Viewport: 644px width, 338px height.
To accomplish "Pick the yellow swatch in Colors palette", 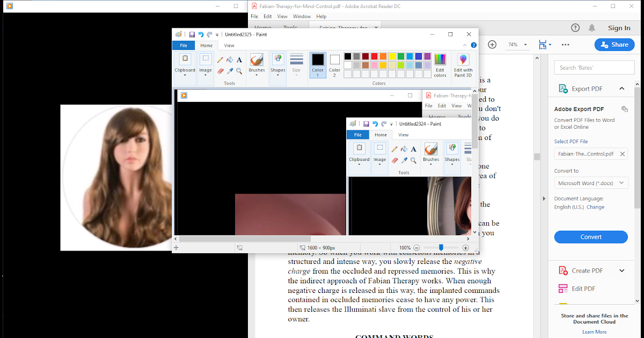I will point(392,56).
